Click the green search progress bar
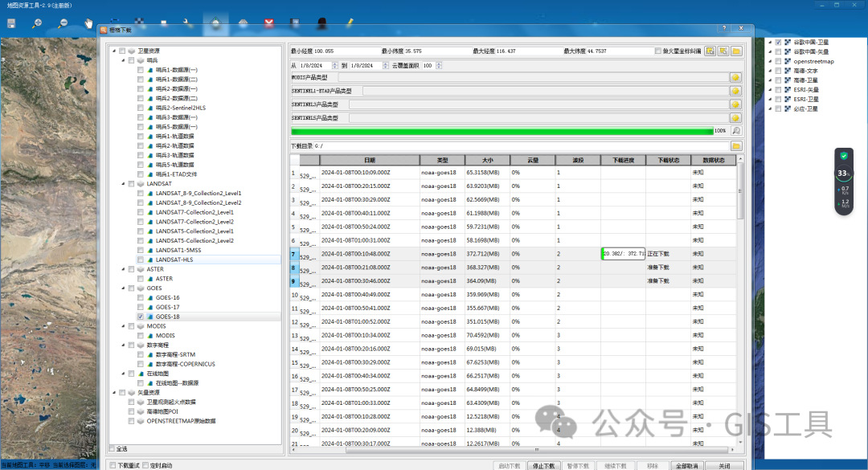868x470 pixels. pos(502,131)
